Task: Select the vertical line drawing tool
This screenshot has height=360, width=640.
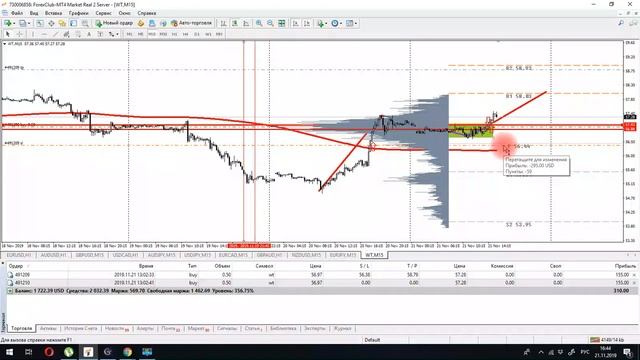Action: click(33, 34)
